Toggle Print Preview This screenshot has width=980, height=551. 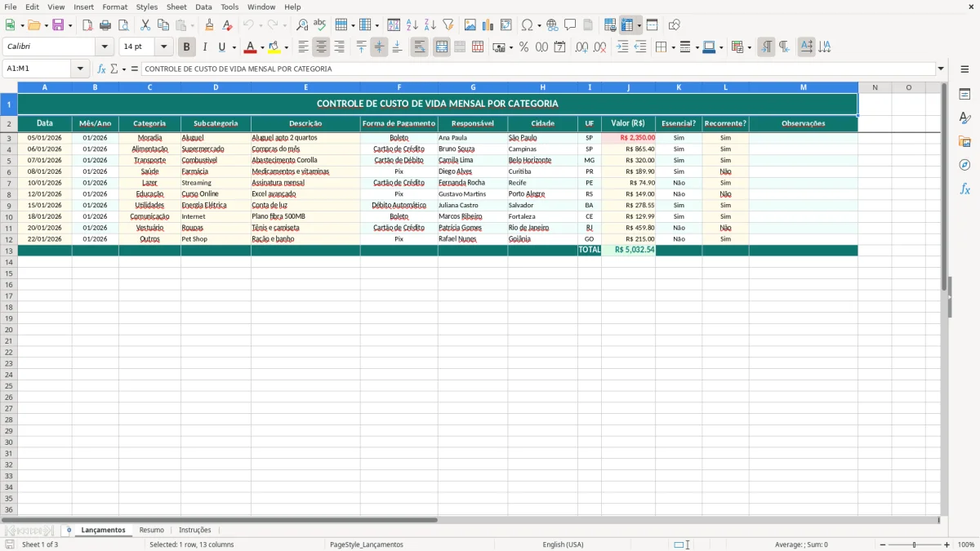122,25
